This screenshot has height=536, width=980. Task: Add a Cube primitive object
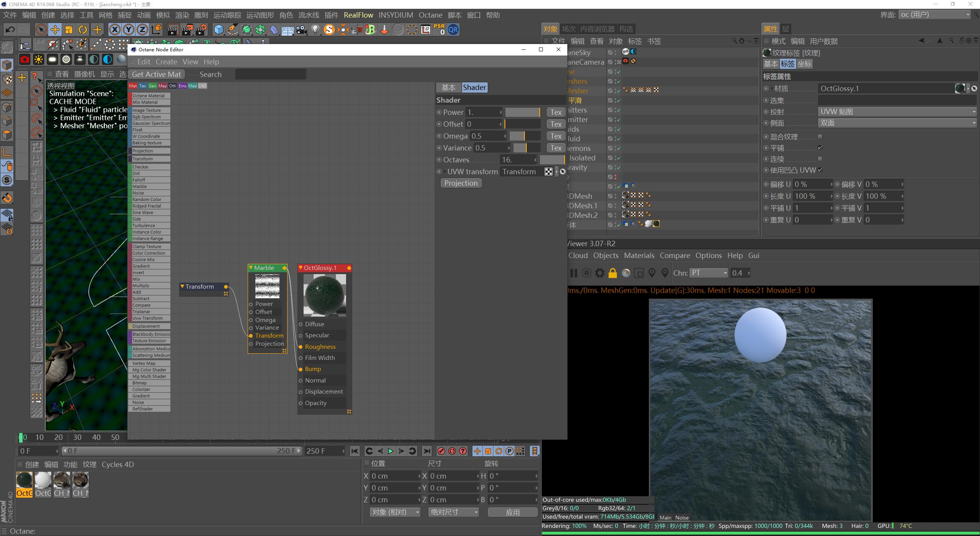coord(219,29)
